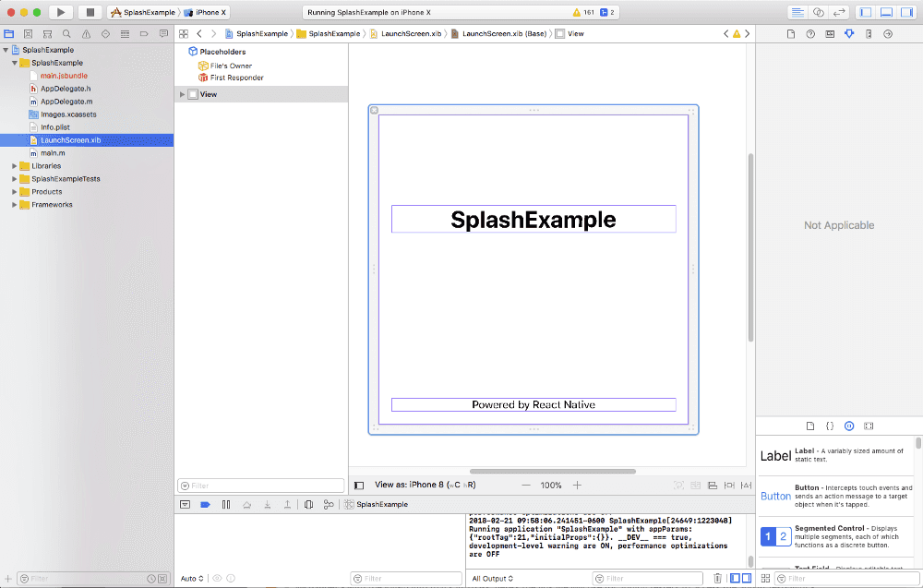Open the All Output console dropdown

493,579
